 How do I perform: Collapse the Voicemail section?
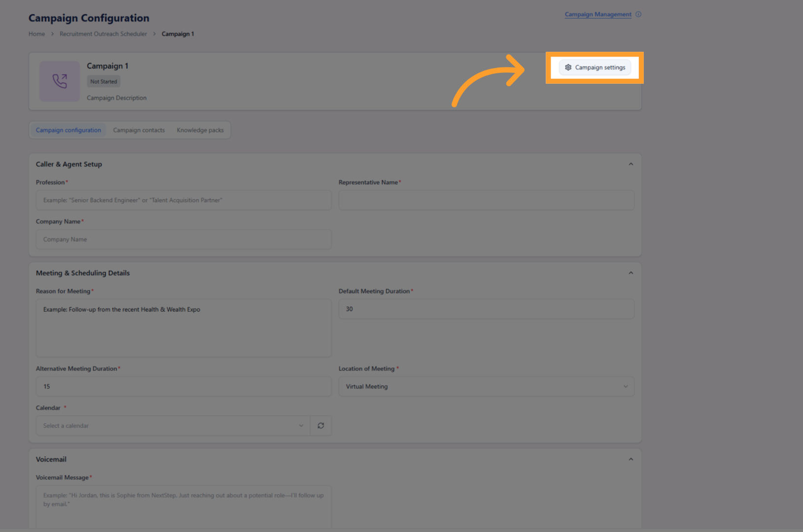pyautogui.click(x=631, y=459)
